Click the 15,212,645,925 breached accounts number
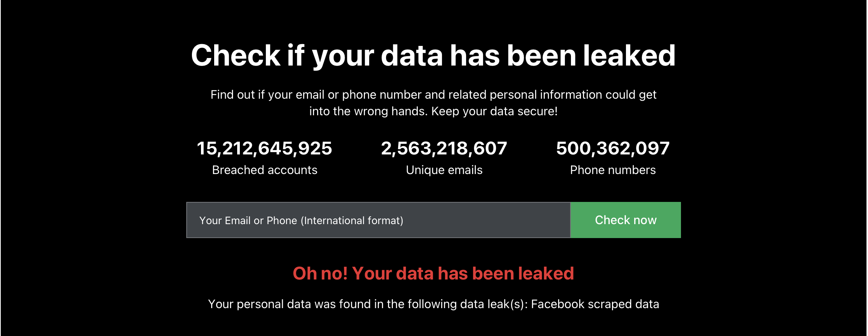This screenshot has height=336, width=868. pyautogui.click(x=264, y=148)
